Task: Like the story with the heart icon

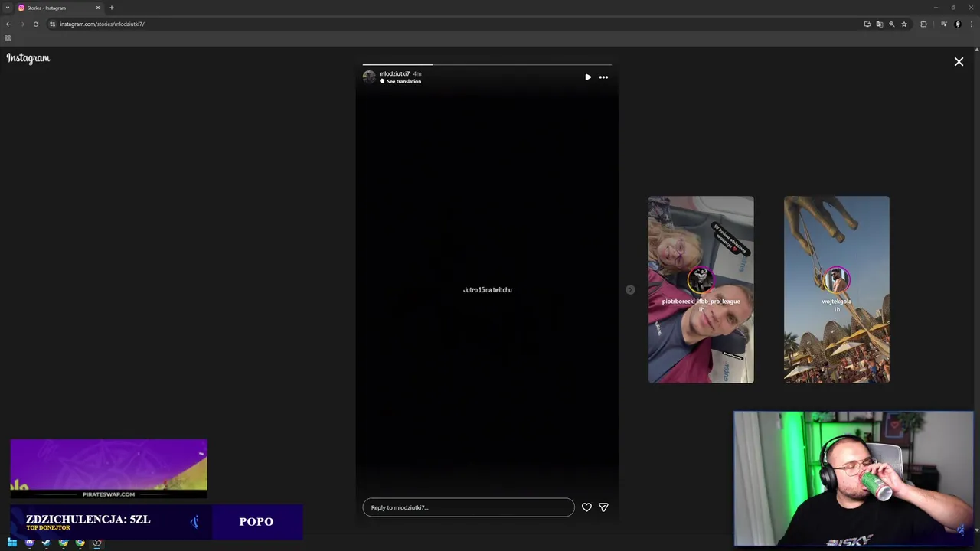Action: pos(586,507)
